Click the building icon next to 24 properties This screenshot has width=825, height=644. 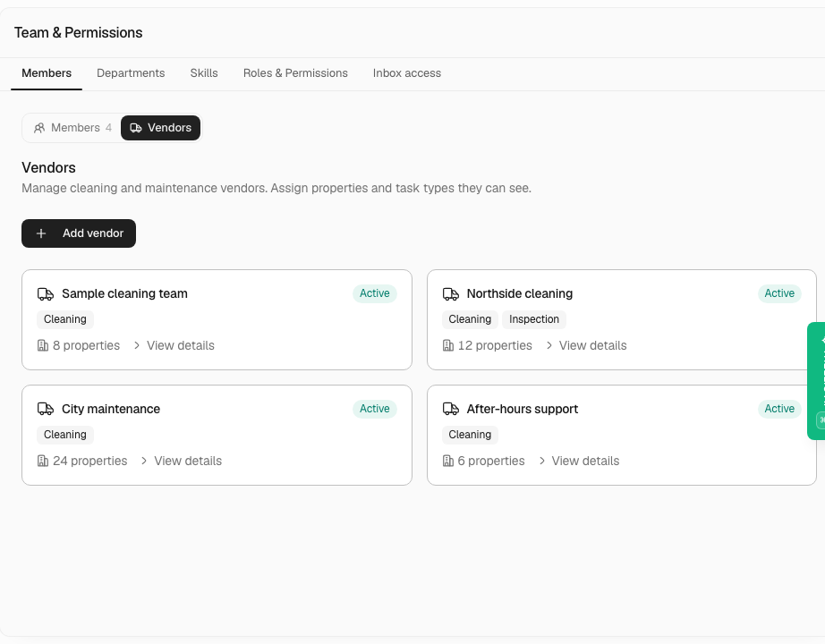[43, 461]
